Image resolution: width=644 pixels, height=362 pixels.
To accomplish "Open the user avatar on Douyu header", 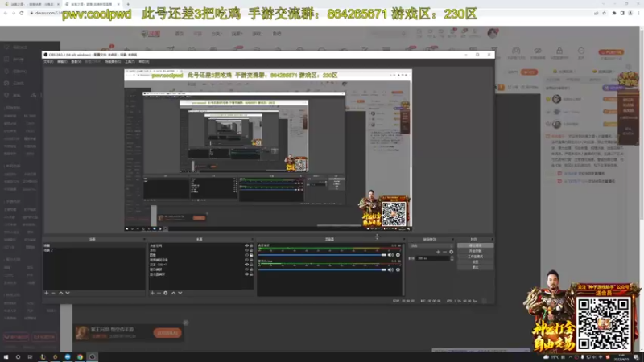I will (x=492, y=33).
